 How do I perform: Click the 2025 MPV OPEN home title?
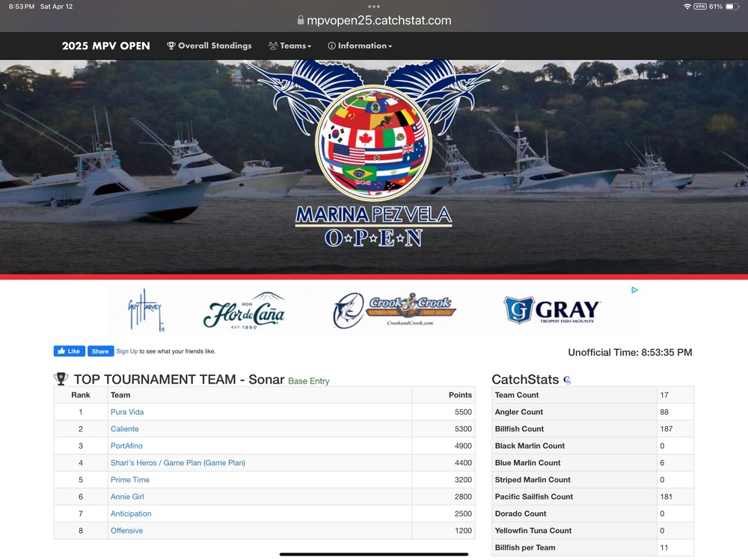tap(105, 46)
